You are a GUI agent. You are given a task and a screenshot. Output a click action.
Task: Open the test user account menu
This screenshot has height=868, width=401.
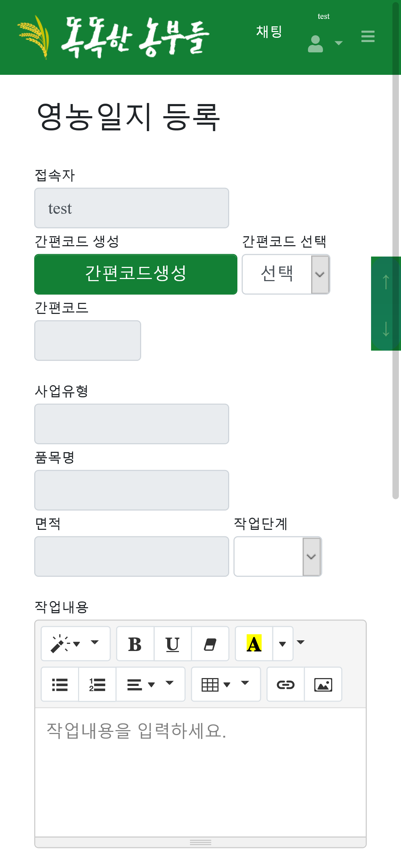click(324, 43)
